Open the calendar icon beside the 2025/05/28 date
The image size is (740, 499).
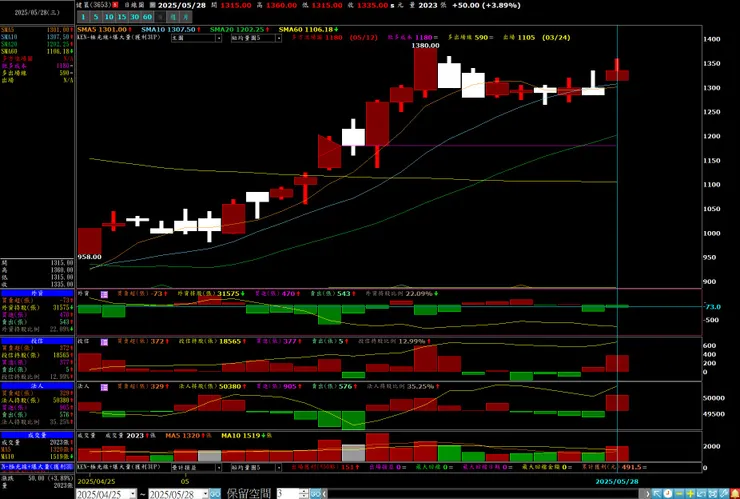(153, 5)
